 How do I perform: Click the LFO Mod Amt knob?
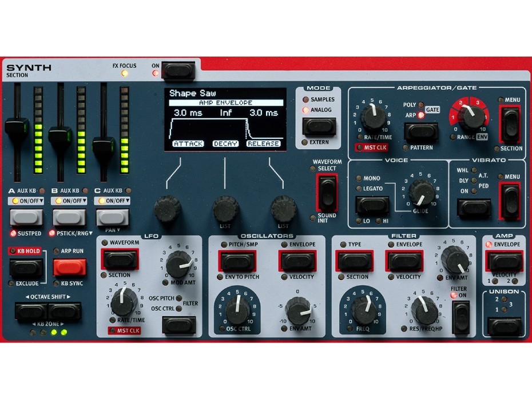(x=180, y=265)
